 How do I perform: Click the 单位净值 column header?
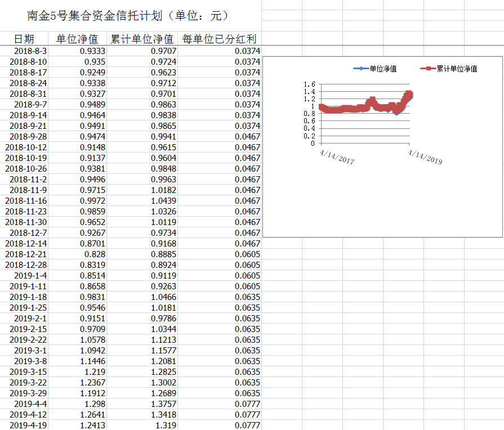pyautogui.click(x=77, y=39)
